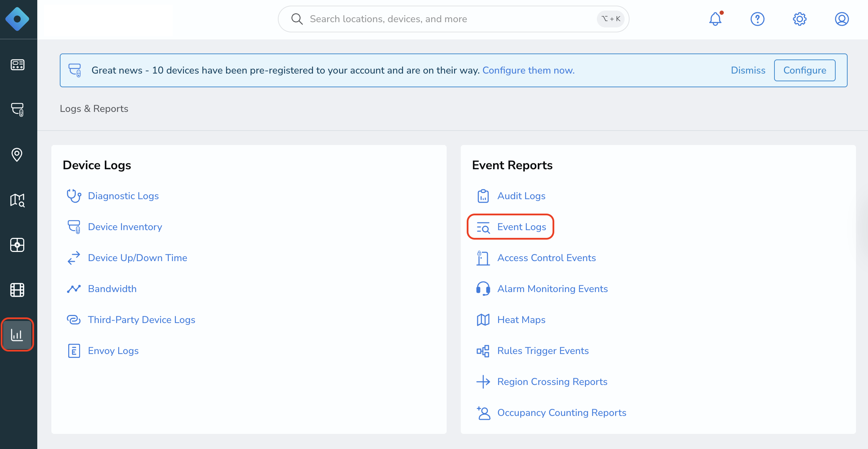Click the camera icon beside Device Inventory

pyautogui.click(x=74, y=227)
